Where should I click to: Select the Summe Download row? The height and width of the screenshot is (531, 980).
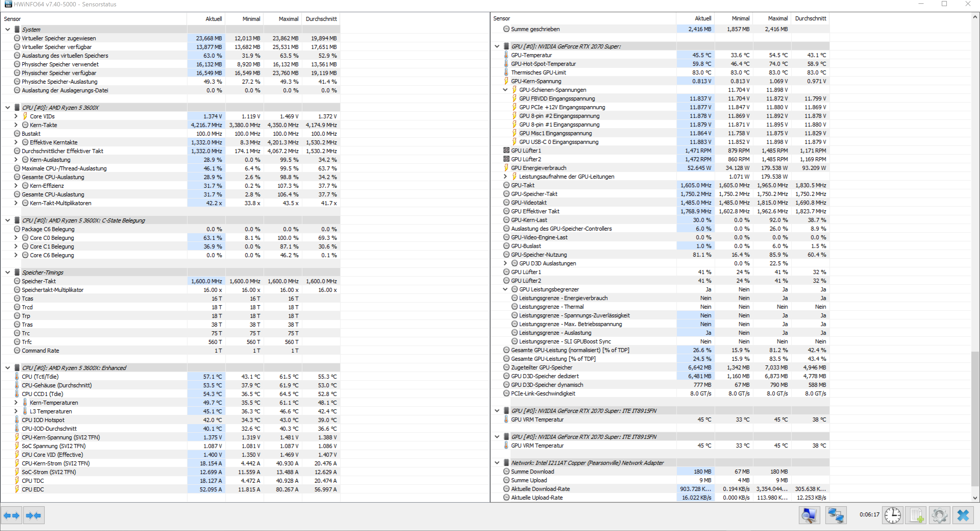point(660,472)
